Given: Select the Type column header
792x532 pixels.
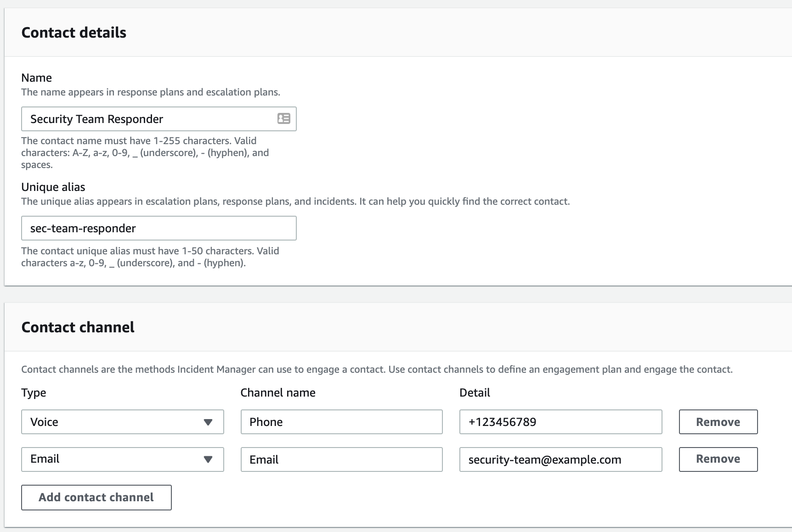Looking at the screenshot, I should 33,392.
